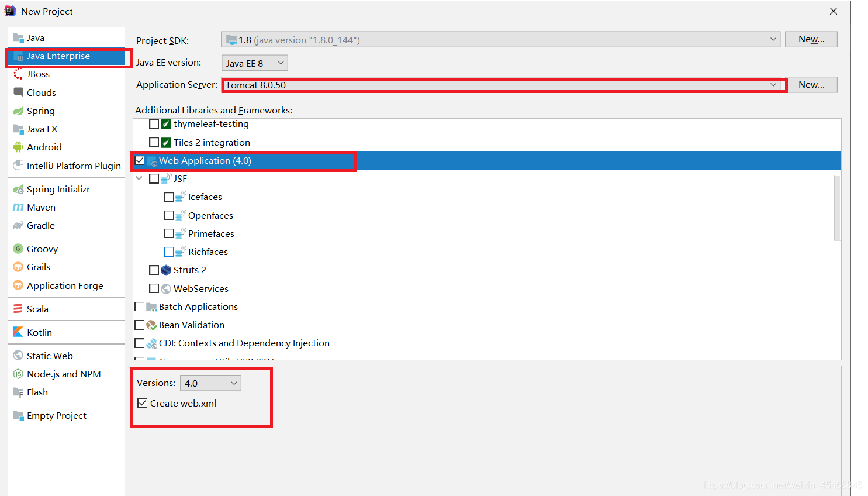Click the Spring green leaf icon
Image resolution: width=868 pixels, height=496 pixels.
pyautogui.click(x=18, y=111)
